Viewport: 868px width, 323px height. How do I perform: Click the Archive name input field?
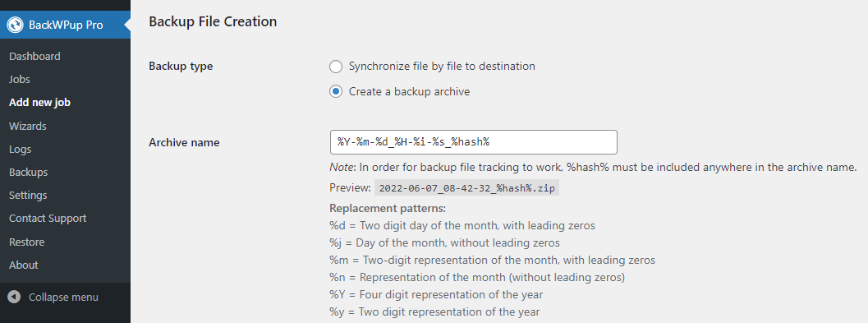(473, 142)
